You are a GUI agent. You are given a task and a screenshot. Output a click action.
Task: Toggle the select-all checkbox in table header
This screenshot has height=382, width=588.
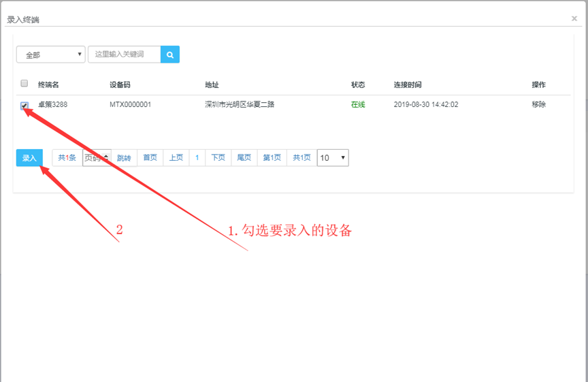[24, 84]
